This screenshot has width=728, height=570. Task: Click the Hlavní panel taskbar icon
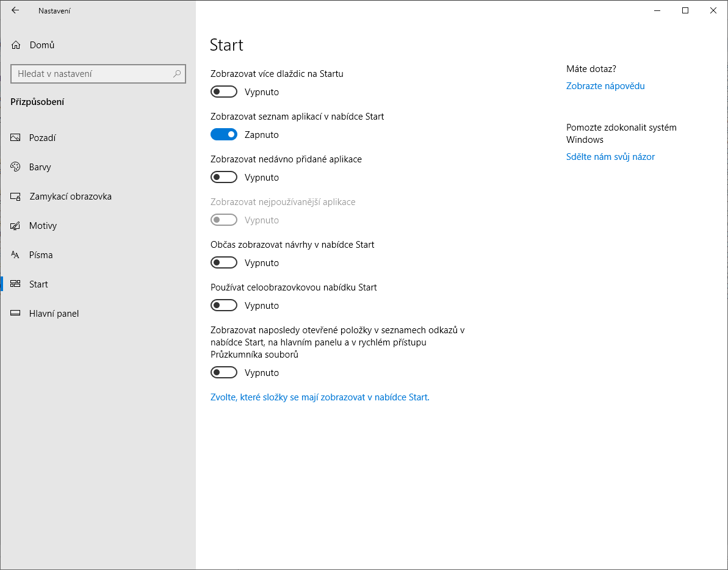coord(16,314)
